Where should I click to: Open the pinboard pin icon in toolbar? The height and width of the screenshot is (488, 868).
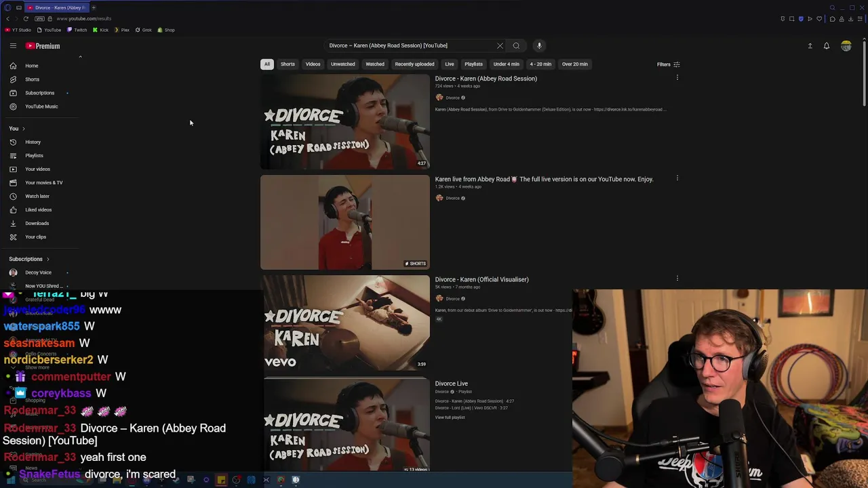click(783, 18)
